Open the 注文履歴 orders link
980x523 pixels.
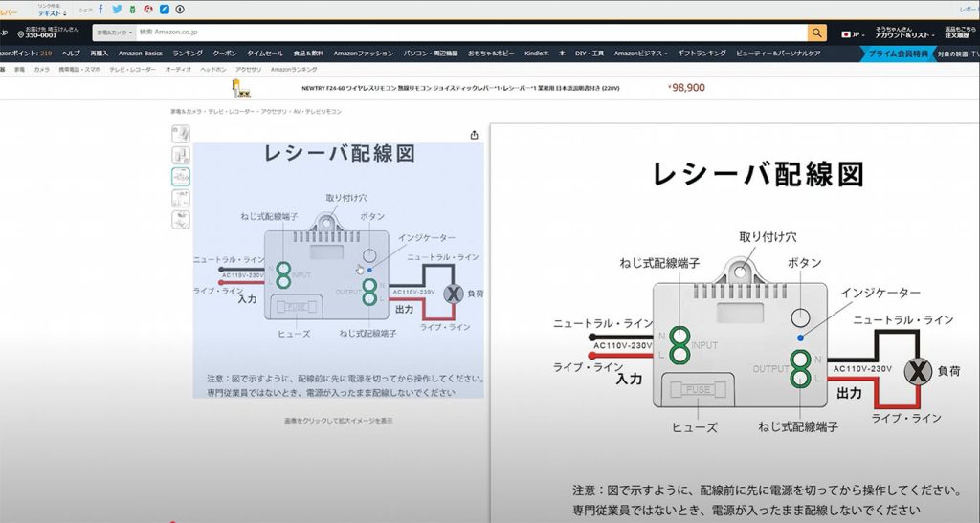(960, 36)
